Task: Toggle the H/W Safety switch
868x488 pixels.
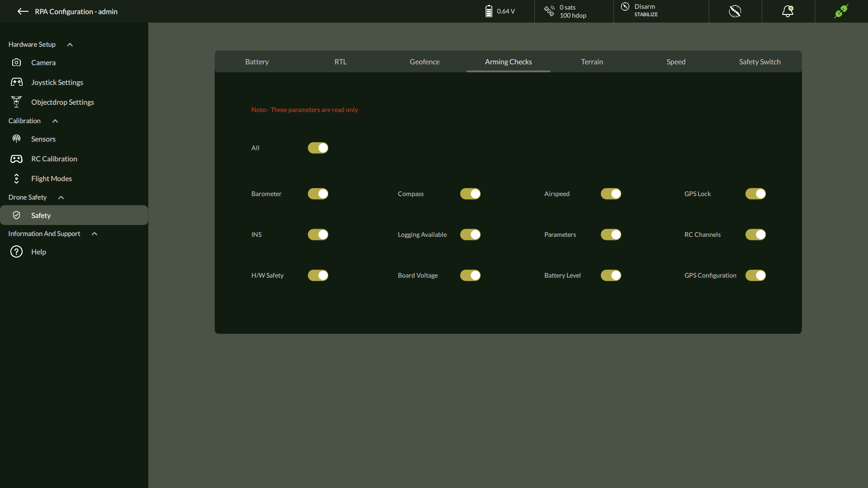Action: click(318, 275)
